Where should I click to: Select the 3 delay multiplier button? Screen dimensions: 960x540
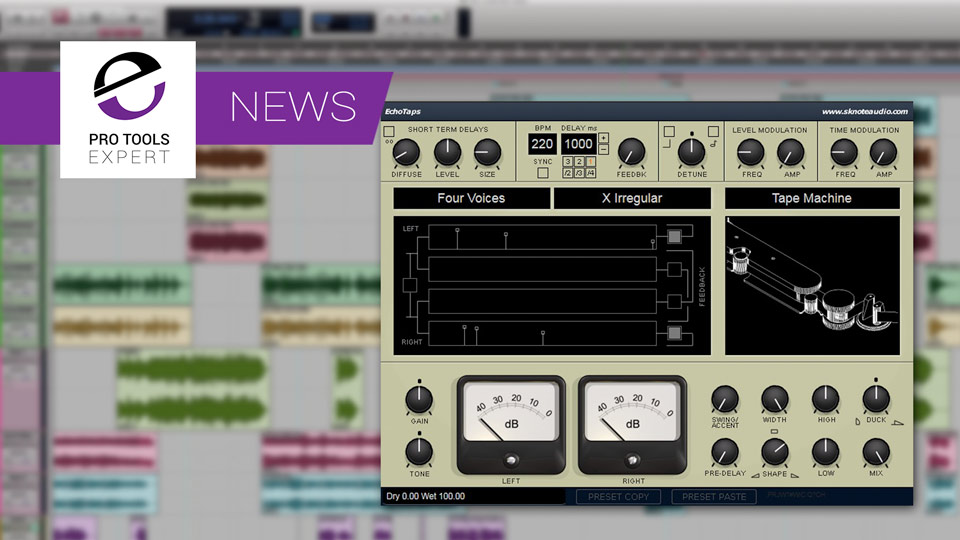pyautogui.click(x=568, y=162)
